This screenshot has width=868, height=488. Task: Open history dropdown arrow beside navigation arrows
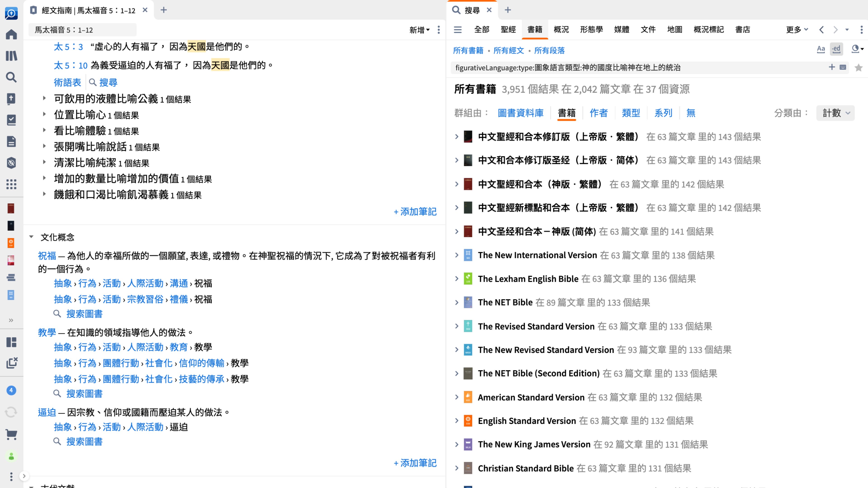[847, 30]
